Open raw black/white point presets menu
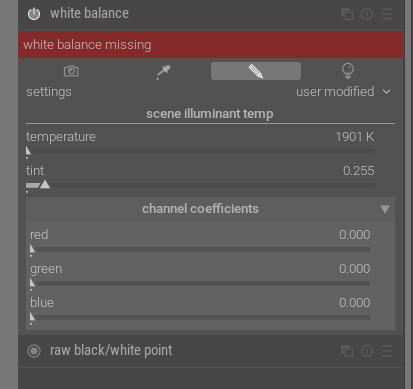The height and width of the screenshot is (389, 413). click(x=387, y=351)
